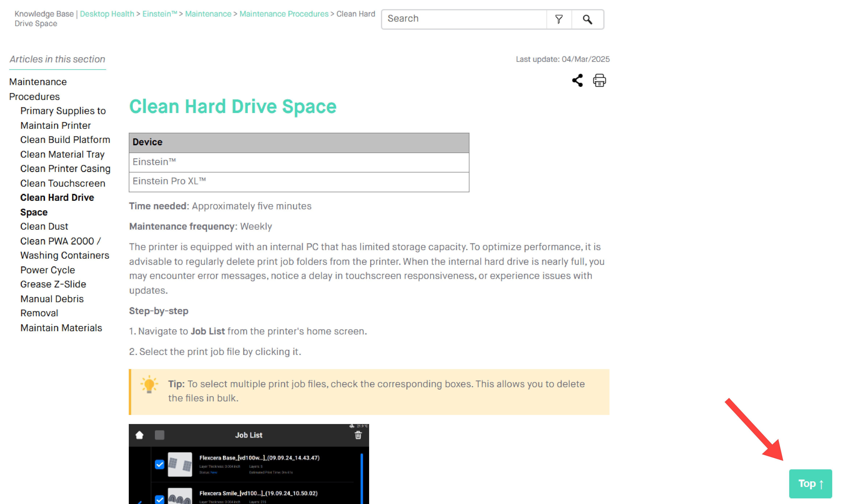Open Einstein™ breadcrumb link
The width and height of the screenshot is (842, 504).
point(160,14)
